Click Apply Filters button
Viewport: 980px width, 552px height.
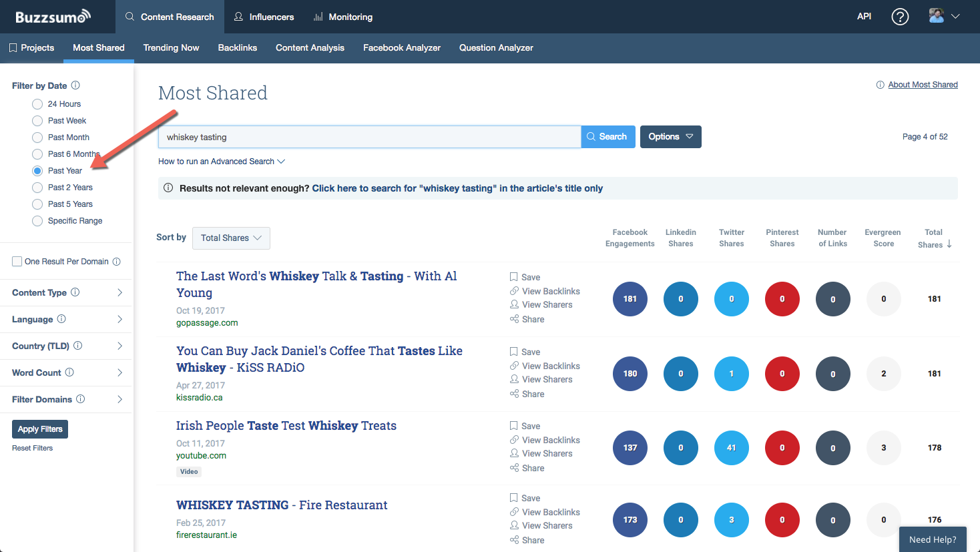[40, 429]
